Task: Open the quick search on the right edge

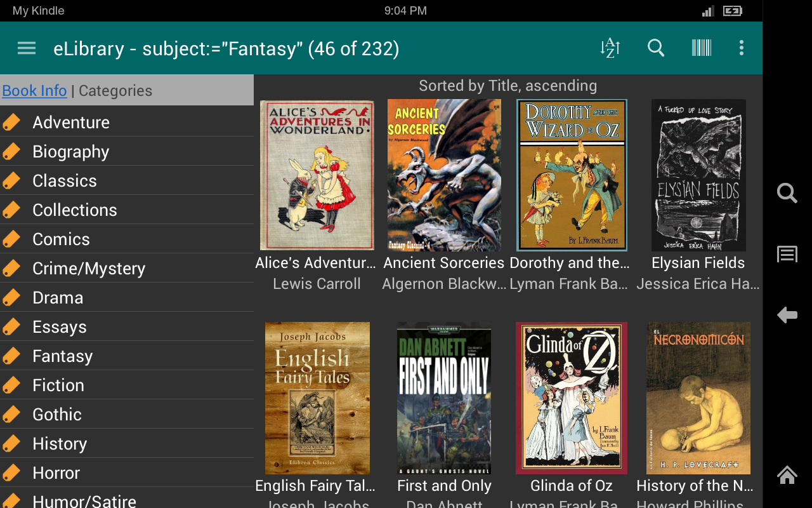Action: coord(787,192)
